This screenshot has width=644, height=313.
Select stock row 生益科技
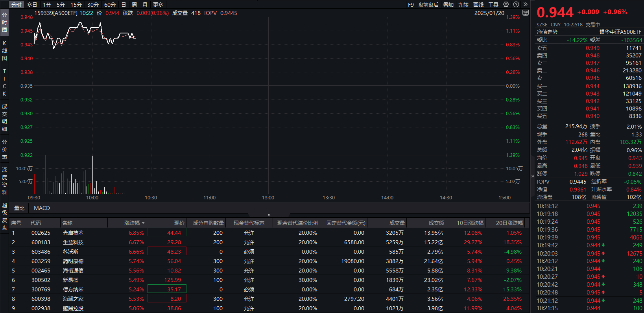tap(73, 242)
